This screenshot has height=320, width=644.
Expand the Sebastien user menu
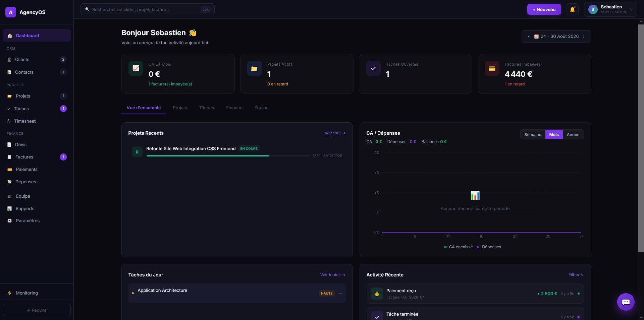(x=610, y=9)
